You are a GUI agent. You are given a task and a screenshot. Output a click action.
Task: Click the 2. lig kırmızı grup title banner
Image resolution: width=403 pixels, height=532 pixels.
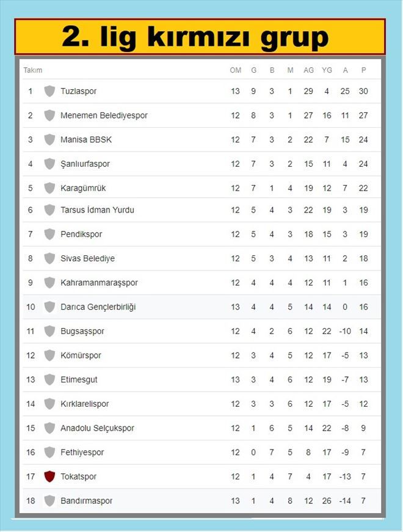pyautogui.click(x=200, y=37)
